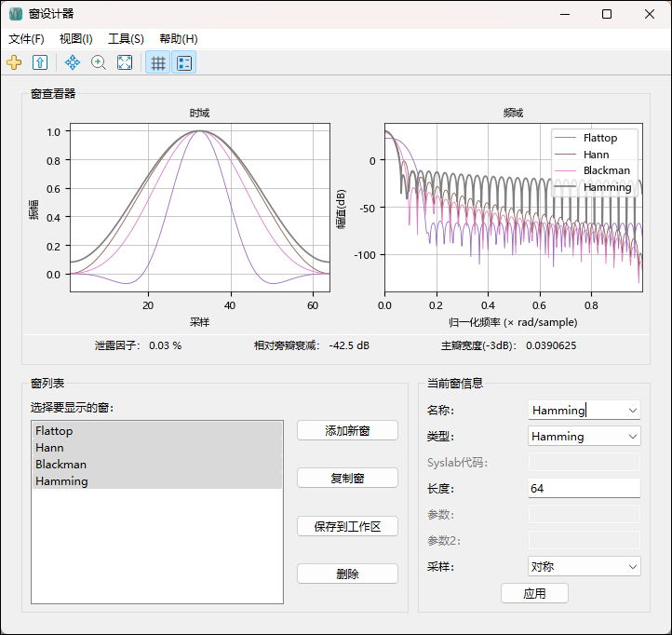Toggle the grid lines display button
672x635 pixels.
point(158,63)
